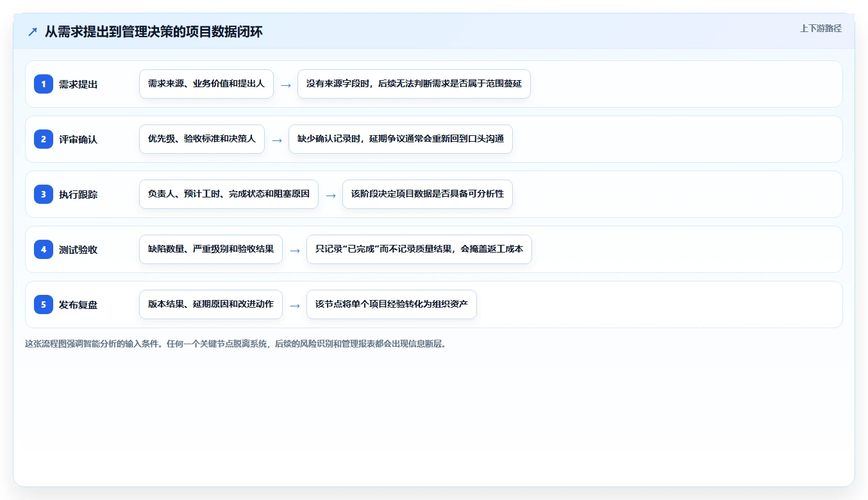The width and height of the screenshot is (868, 500).
Task: Select the 评审确认 step label
Action: pos(78,139)
